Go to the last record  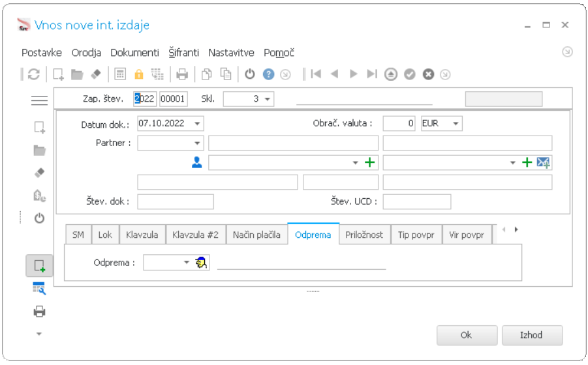(x=372, y=74)
